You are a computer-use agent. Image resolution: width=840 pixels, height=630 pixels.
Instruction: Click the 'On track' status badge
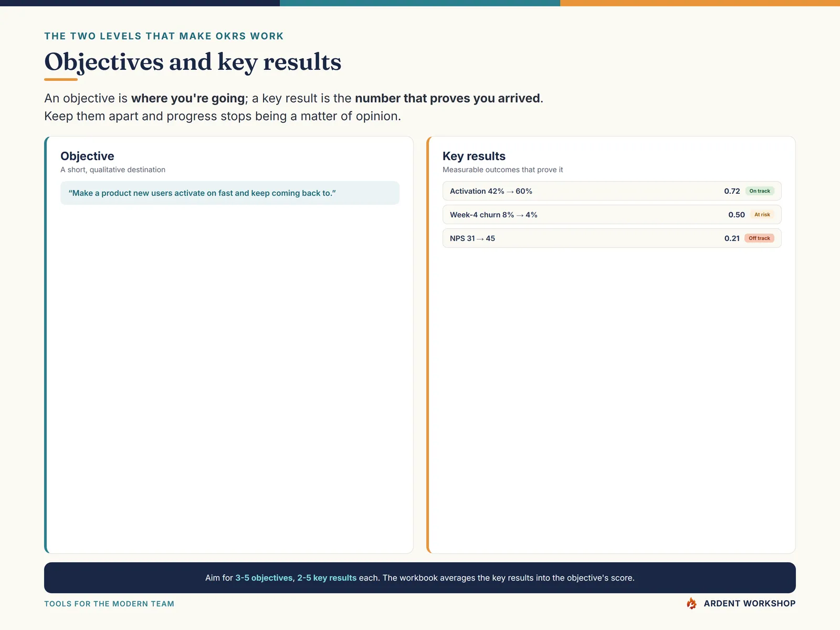pos(759,191)
